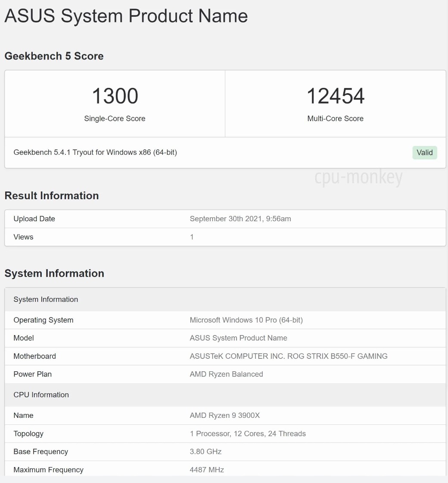Click the "AMD Ryzen Balanced" value
Viewport: 448px width, 483px height.
[x=227, y=374]
